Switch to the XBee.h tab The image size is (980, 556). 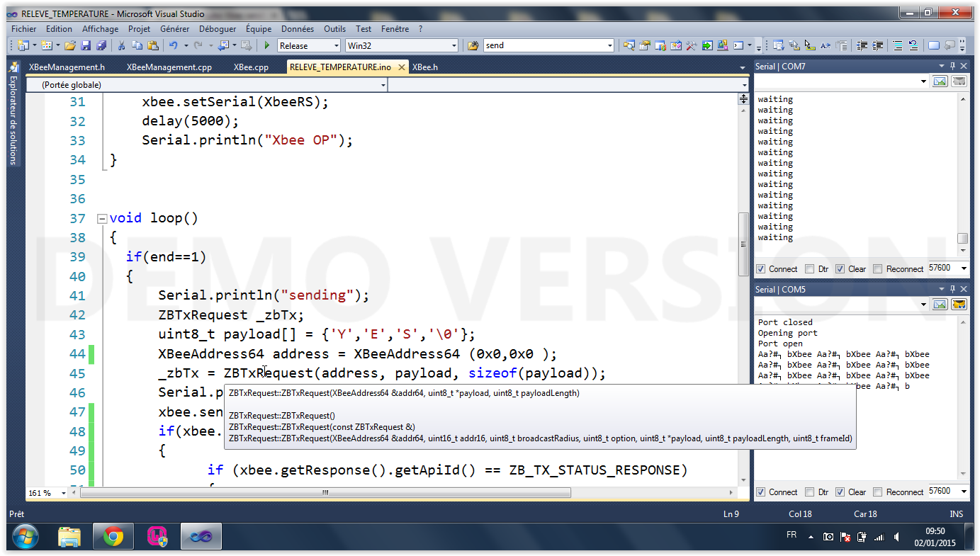coord(424,67)
